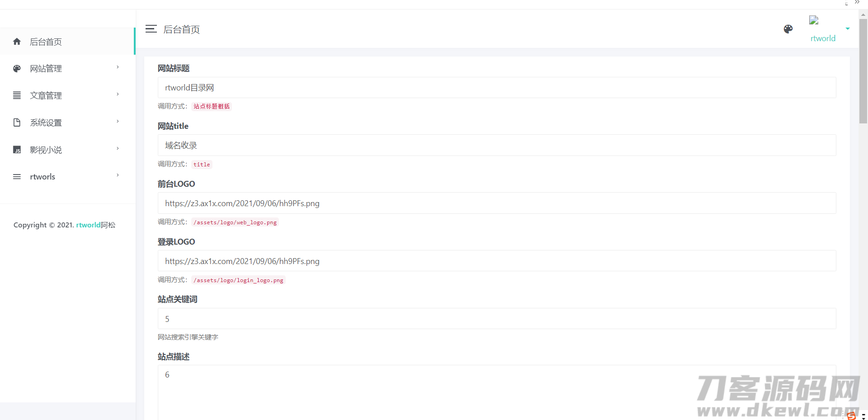This screenshot has height=420, width=868.
Task: Click the vertical page scrollbar thumb
Action: 863,70
